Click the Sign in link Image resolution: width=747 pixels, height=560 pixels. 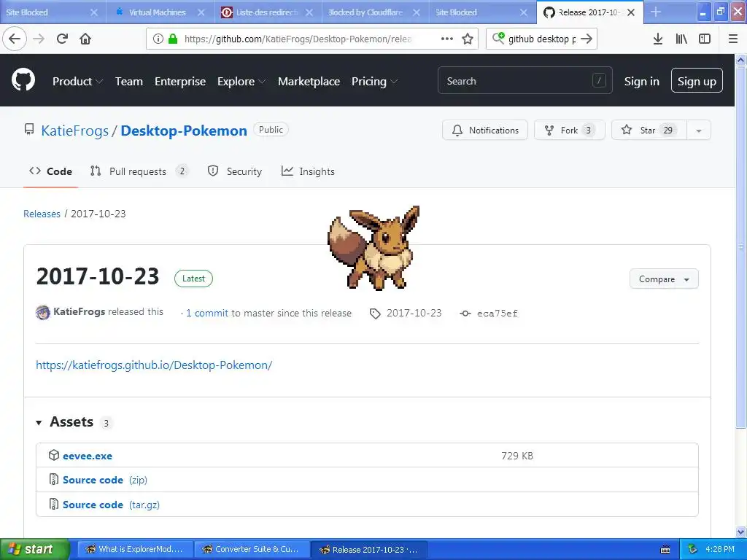tap(642, 82)
